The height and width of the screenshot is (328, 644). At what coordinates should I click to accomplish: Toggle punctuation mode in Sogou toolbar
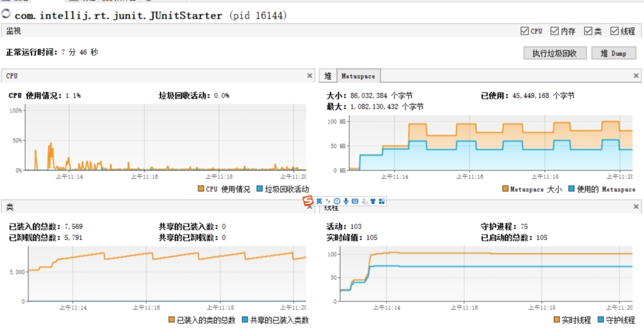pos(327,202)
